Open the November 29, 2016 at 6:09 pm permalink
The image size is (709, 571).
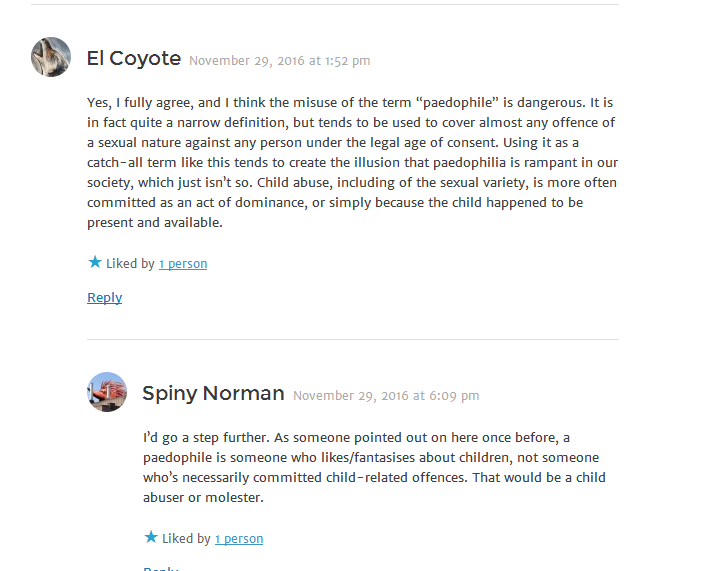(386, 396)
